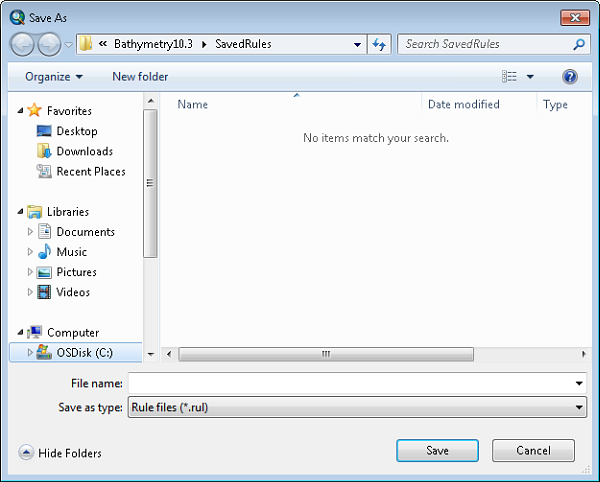The image size is (600, 482).
Task: Click the search magnifier icon
Action: click(579, 44)
